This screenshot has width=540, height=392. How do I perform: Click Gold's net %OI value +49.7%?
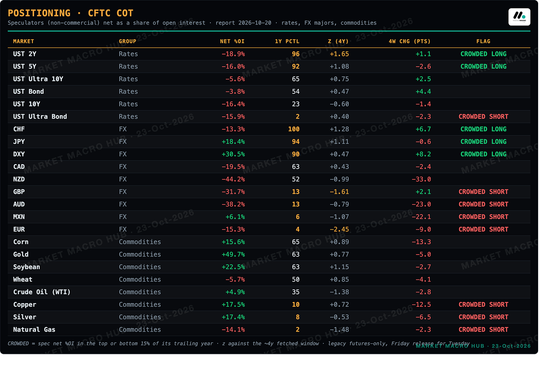click(x=233, y=255)
